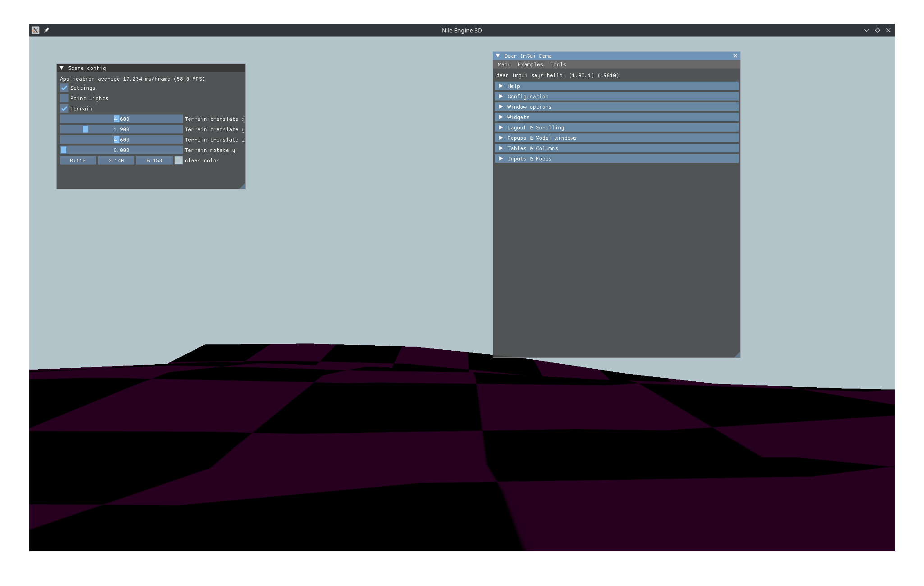This screenshot has width=924, height=586.
Task: Open the Tools menu
Action: 558,64
